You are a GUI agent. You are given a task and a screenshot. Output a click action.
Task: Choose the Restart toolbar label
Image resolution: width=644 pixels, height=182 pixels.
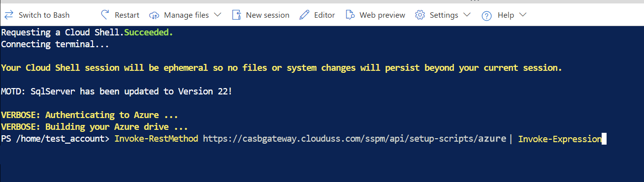[x=127, y=15]
